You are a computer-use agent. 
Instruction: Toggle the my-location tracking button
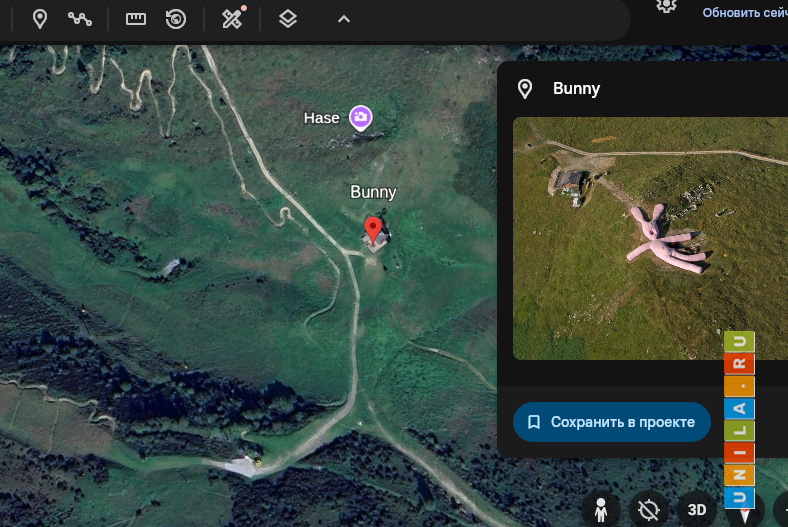click(648, 510)
